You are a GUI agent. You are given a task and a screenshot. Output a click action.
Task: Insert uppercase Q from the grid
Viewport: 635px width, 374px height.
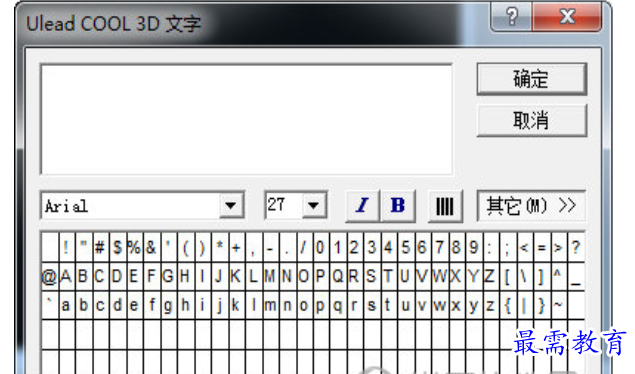coord(337,276)
